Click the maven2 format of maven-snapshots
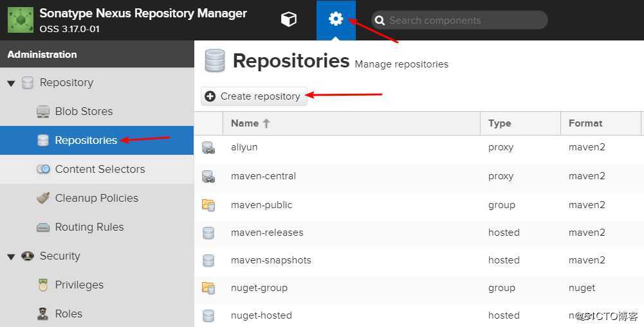This screenshot has width=644, height=327. click(587, 261)
